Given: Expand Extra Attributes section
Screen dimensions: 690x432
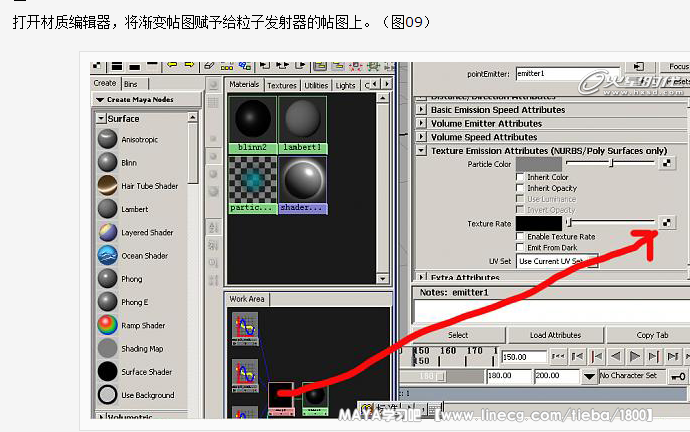Looking at the screenshot, I should (x=421, y=277).
